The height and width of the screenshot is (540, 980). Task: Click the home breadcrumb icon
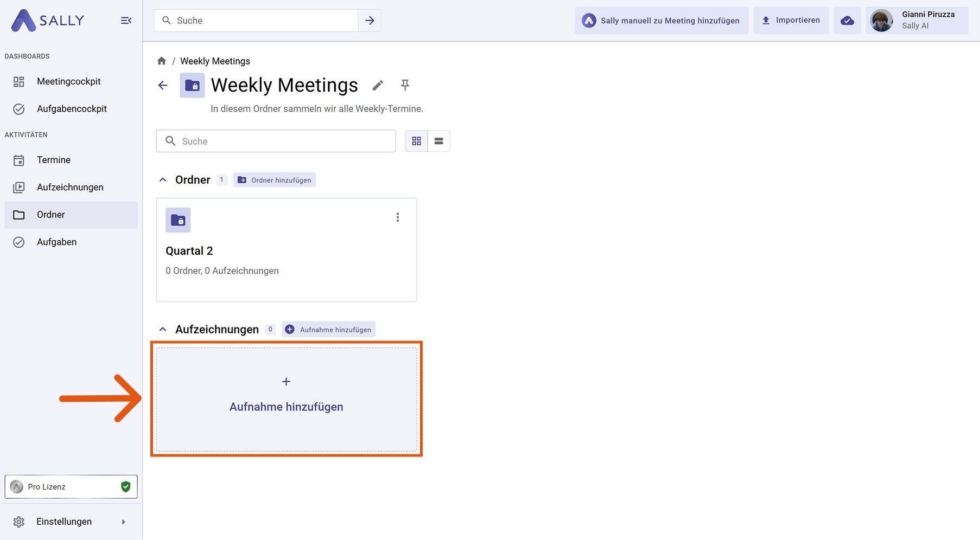point(162,61)
